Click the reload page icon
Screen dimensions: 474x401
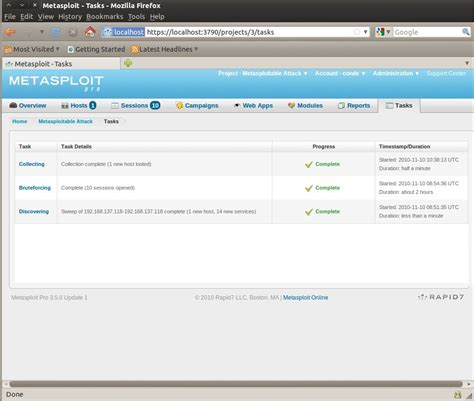click(56, 32)
